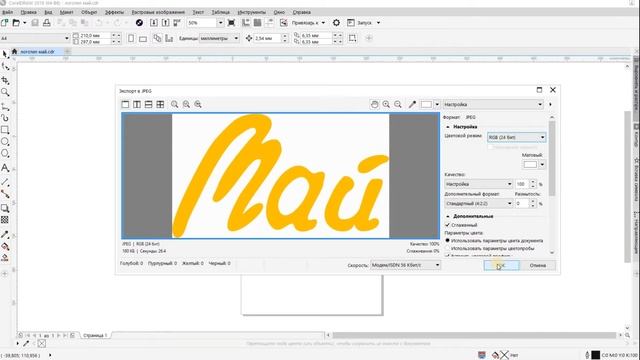640x360 pixels.
Task: Select the Crop tool in toolbox
Action: click(5, 80)
